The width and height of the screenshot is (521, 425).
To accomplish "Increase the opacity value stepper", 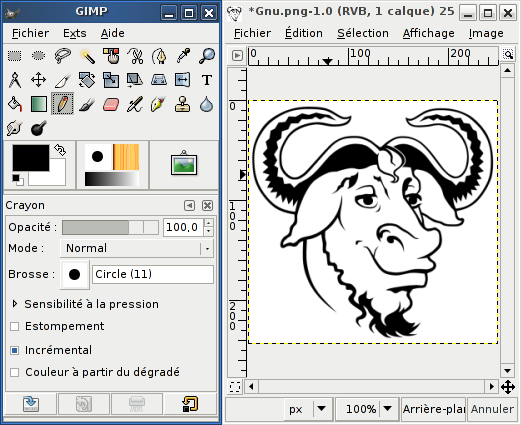I will (x=209, y=223).
